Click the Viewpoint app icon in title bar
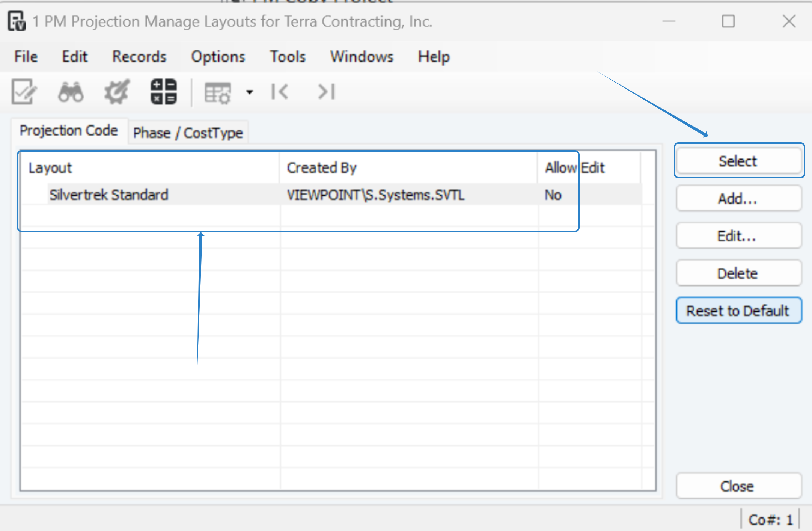812x531 pixels. pos(17,21)
